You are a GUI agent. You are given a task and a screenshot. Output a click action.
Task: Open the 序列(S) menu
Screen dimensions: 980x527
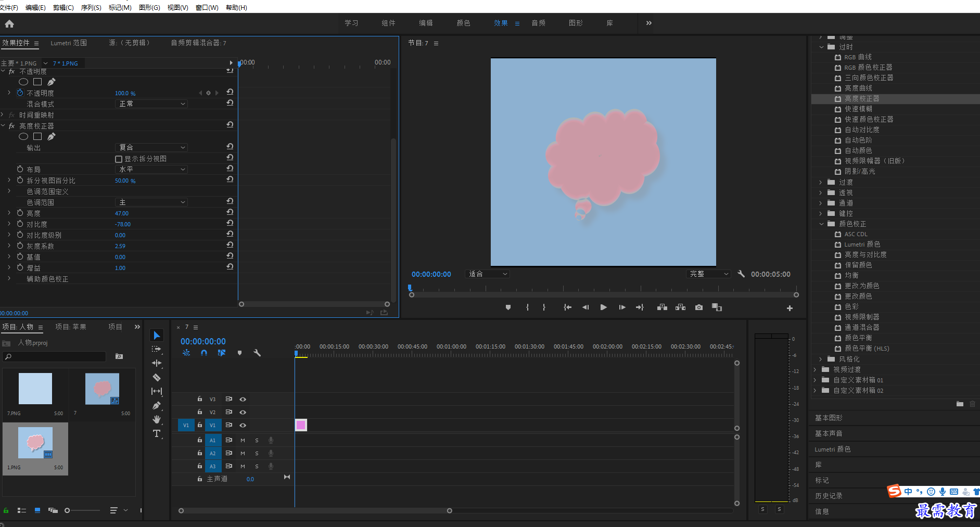coord(91,7)
